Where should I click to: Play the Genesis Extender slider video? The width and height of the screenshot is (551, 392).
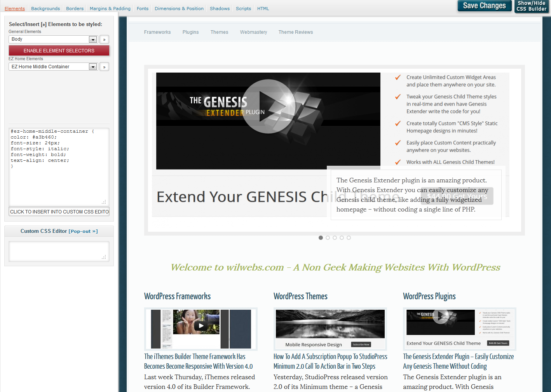[268, 106]
